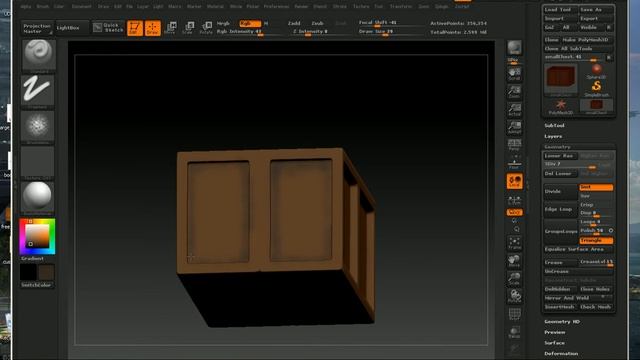The width and height of the screenshot is (640, 360).
Task: Click the Zoom canvas icon
Action: pos(514,91)
